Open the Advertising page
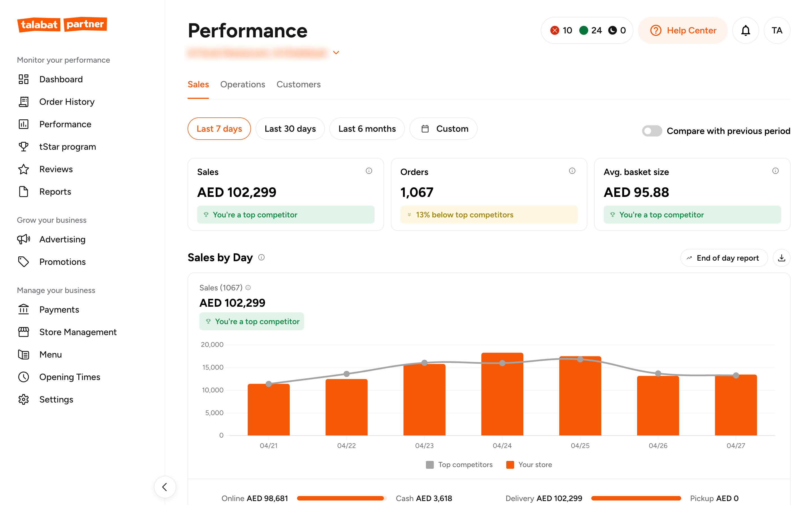The image size is (812, 505). pos(62,239)
